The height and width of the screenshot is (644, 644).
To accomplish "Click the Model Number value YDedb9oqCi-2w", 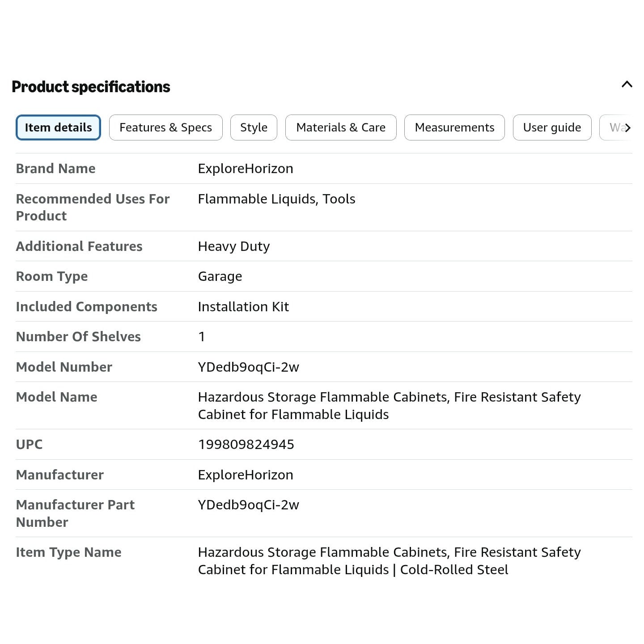I will (248, 367).
